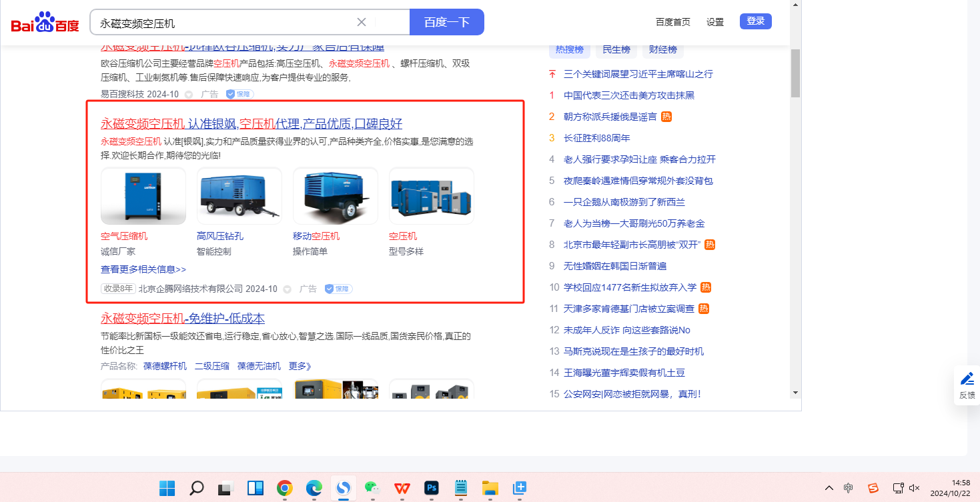980x502 pixels.
Task: Expand the dropdown next to 北京企腾网络技术有限公司 2024-10
Action: click(288, 289)
